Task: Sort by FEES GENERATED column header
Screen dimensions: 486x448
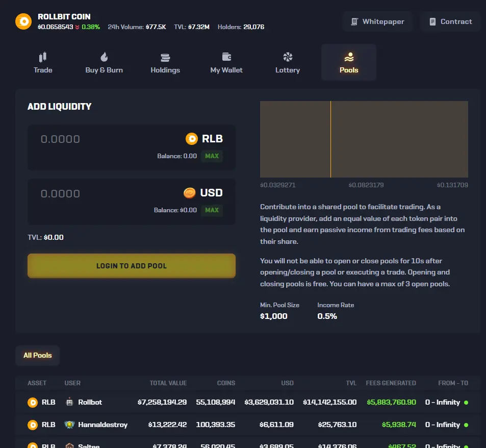Action: coord(391,383)
